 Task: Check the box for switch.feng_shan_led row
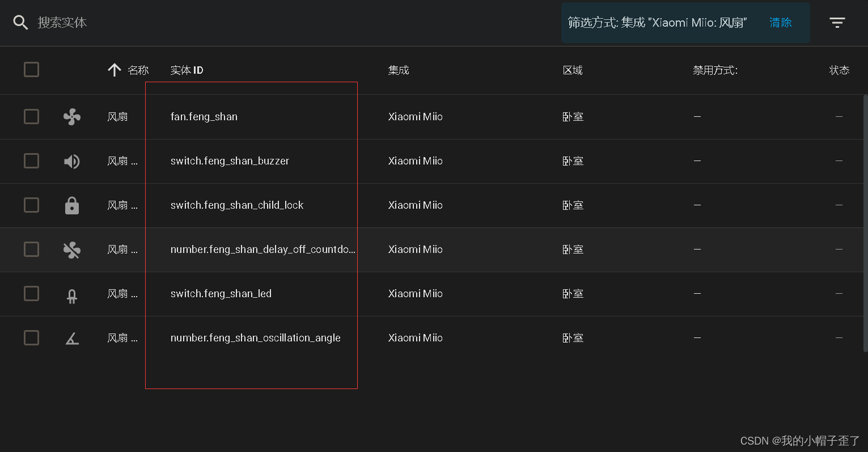(x=31, y=293)
